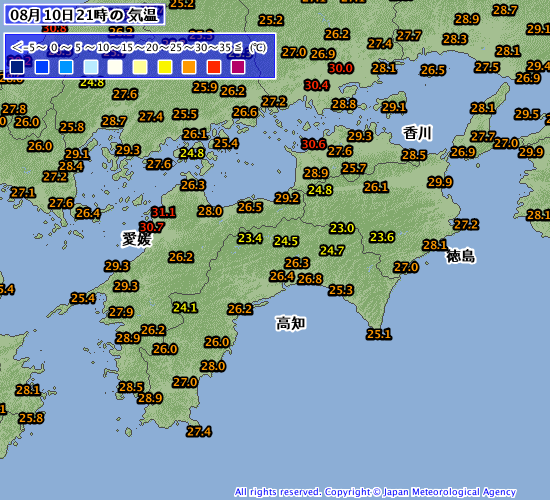
Task: Select the 高知 prefecture label
Action: point(290,323)
